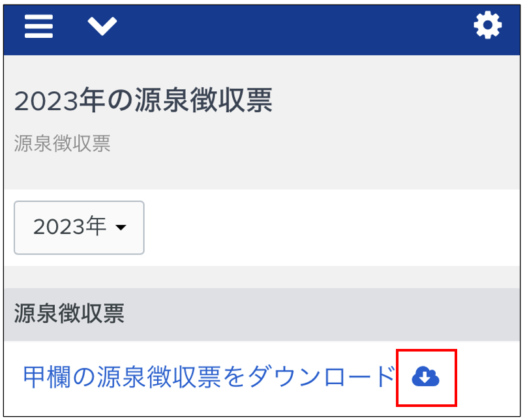This screenshot has height=420, width=527.
Task: Tap the white gear in the blue header
Action: (x=487, y=25)
